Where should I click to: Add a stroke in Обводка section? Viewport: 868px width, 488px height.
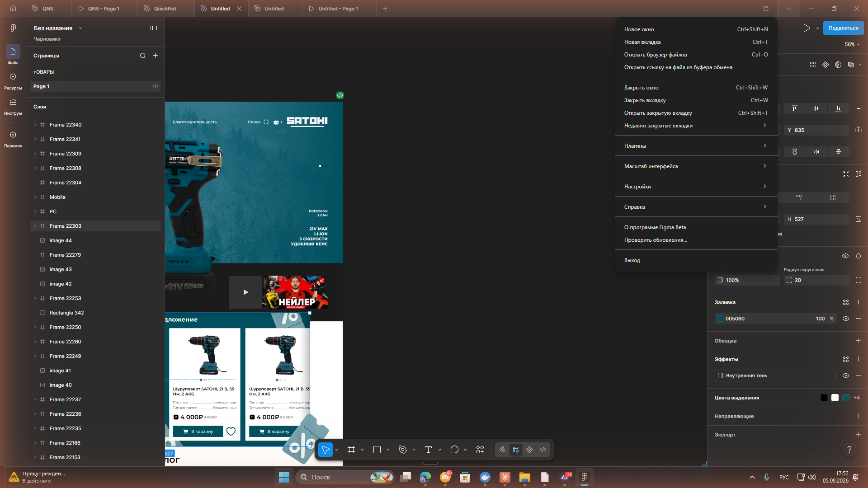coord(858,341)
